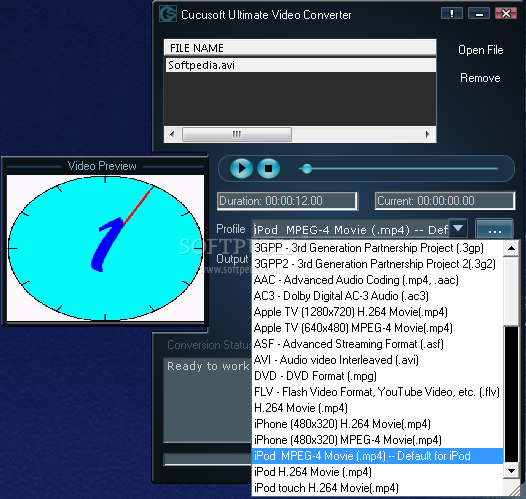Select AAC - Advanced Audio Coding profile
This screenshot has height=499, width=526.
[377, 280]
